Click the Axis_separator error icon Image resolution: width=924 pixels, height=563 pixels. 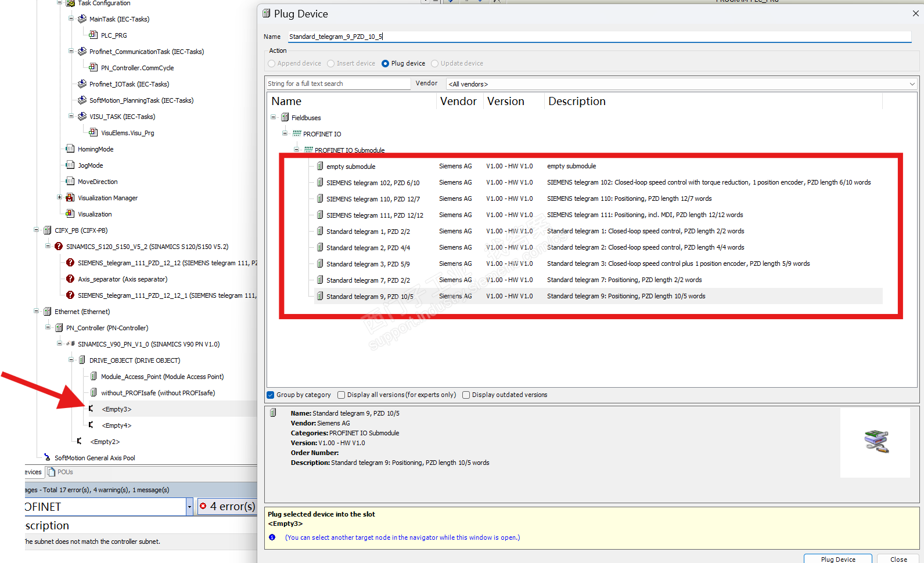pyautogui.click(x=70, y=279)
